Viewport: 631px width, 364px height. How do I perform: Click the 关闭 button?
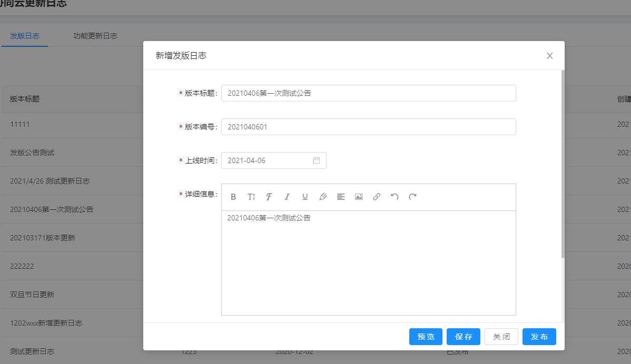[x=501, y=337]
